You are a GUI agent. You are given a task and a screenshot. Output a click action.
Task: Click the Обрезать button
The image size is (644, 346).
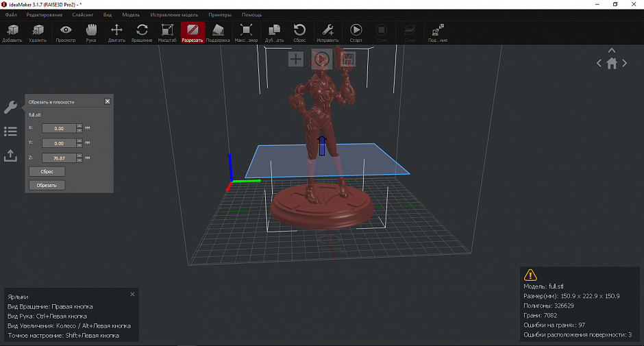pos(47,185)
